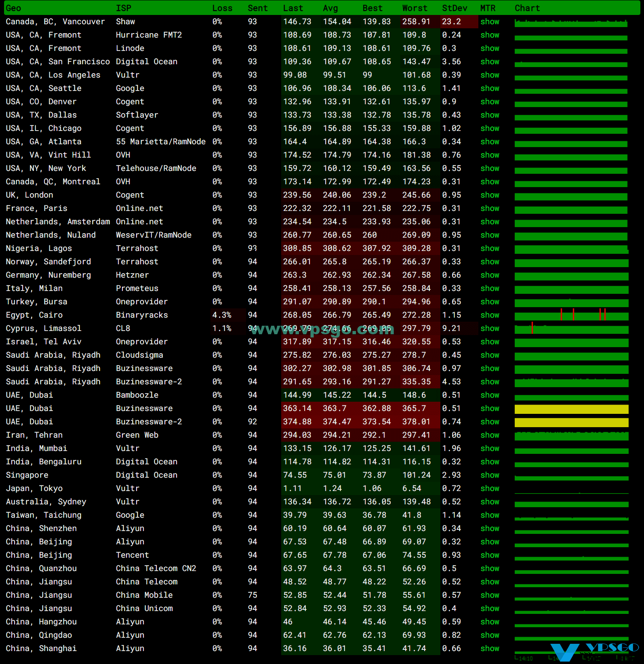Click latency chart for Limassol CL8

tap(571, 328)
